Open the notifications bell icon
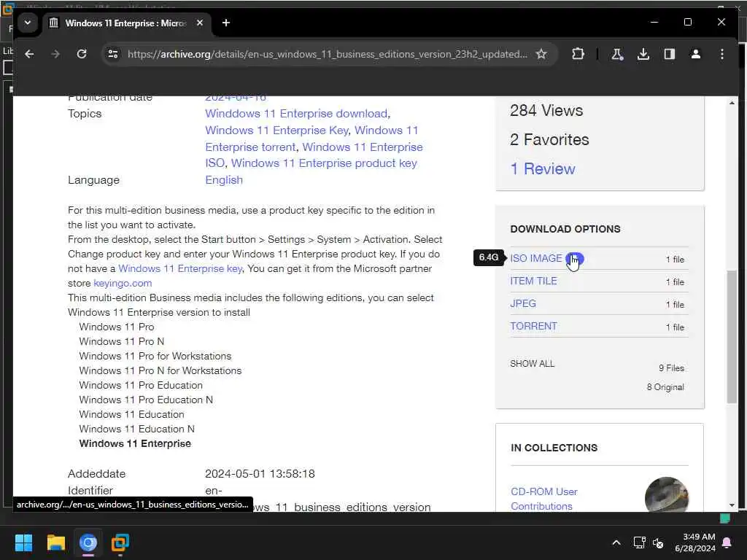The width and height of the screenshot is (747, 560). (x=727, y=542)
